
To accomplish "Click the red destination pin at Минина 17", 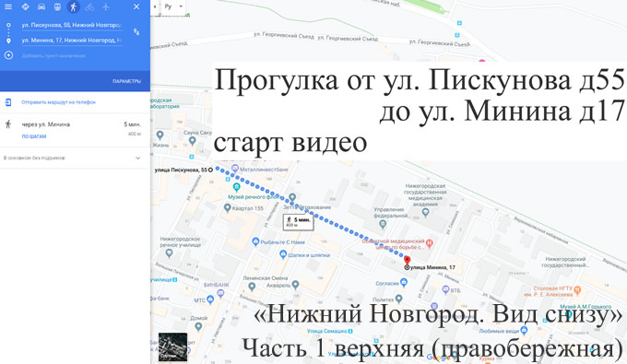I will click(407, 261).
